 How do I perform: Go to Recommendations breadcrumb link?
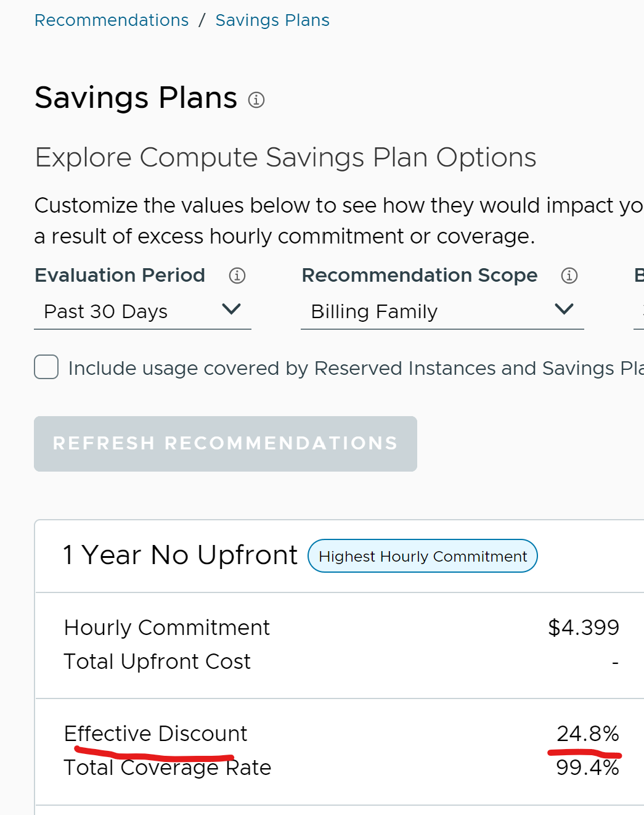[x=112, y=20]
